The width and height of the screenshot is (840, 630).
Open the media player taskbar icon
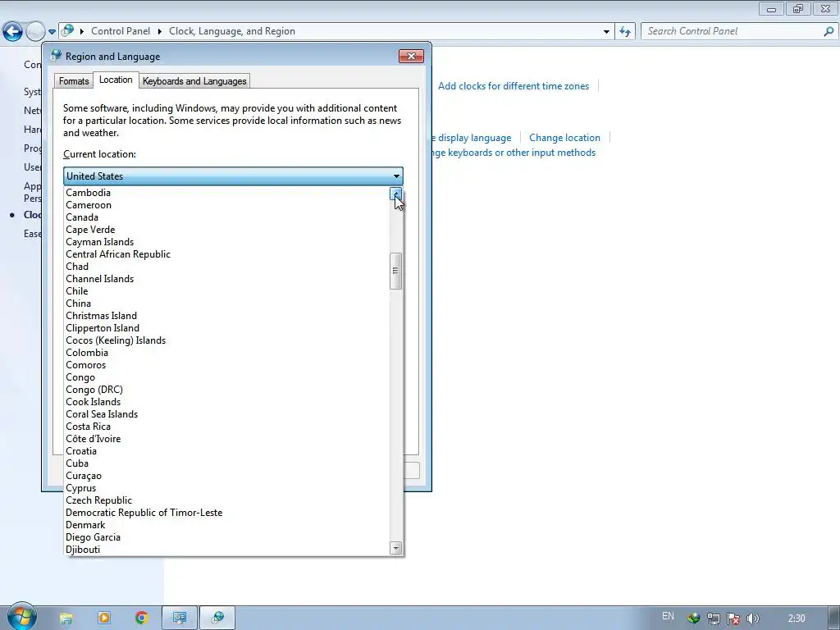(104, 619)
